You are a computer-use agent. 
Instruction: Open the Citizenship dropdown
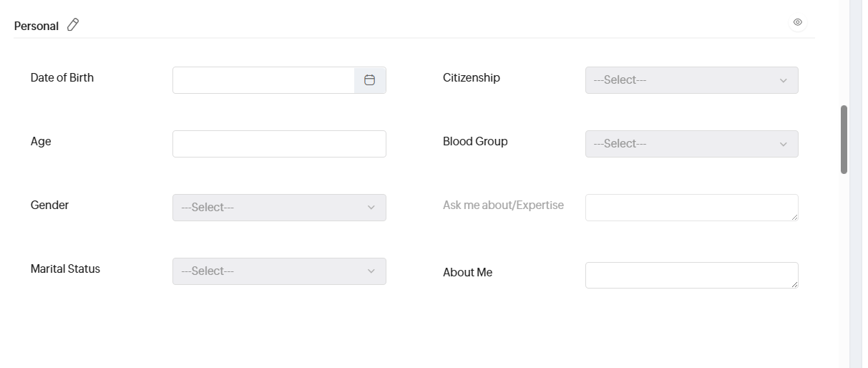[691, 80]
